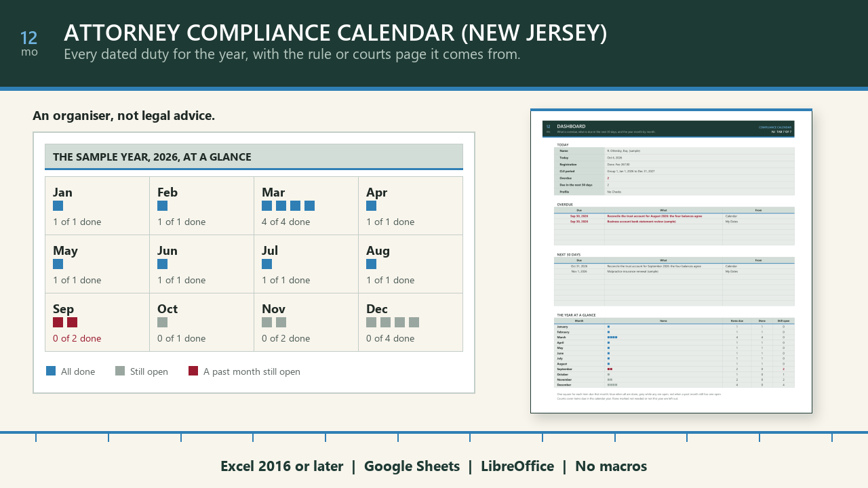Click the grey square under Oct

162,322
